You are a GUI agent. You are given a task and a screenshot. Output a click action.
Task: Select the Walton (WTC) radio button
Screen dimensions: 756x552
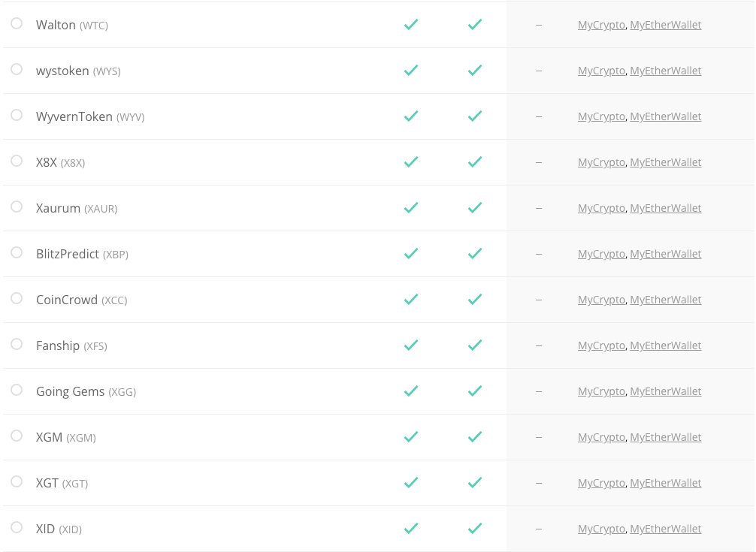(17, 23)
